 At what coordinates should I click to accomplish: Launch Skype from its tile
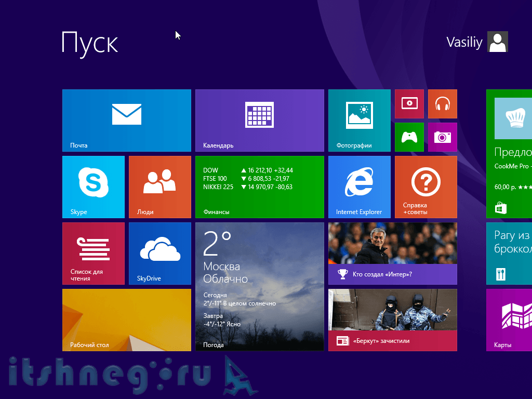(94, 187)
